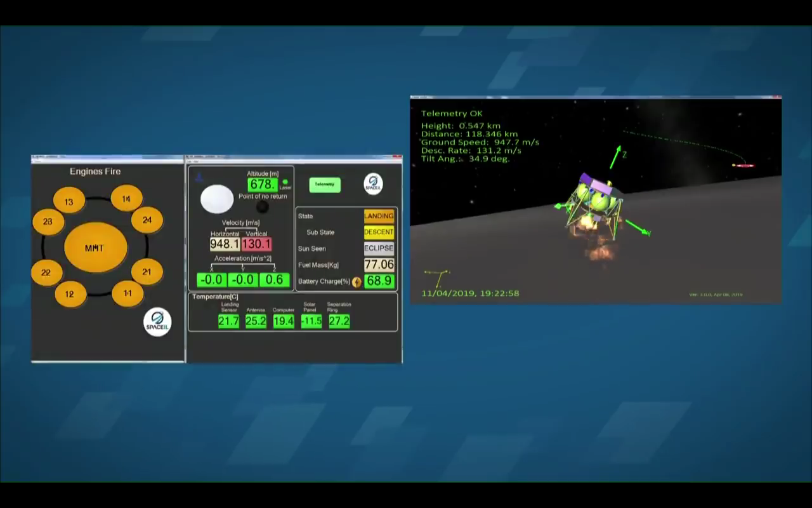Click the 'Sub State' label
Screen dimensions: 812x508
point(320,232)
